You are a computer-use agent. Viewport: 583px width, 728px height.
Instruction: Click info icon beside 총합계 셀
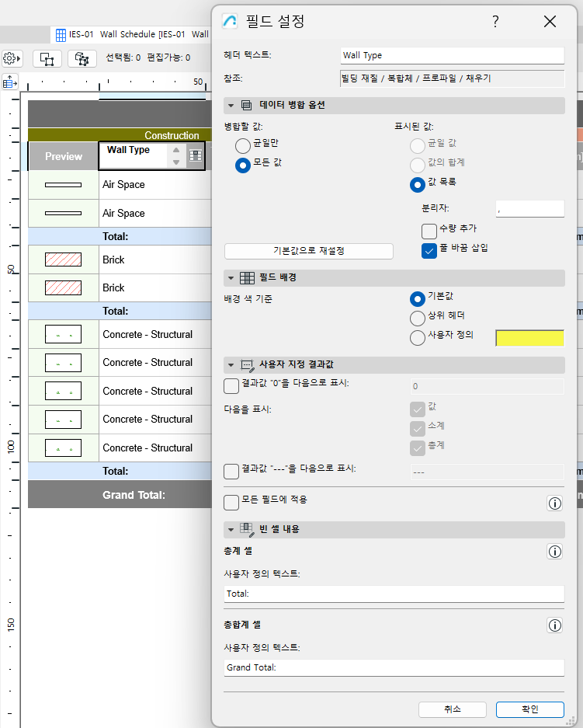(x=555, y=625)
